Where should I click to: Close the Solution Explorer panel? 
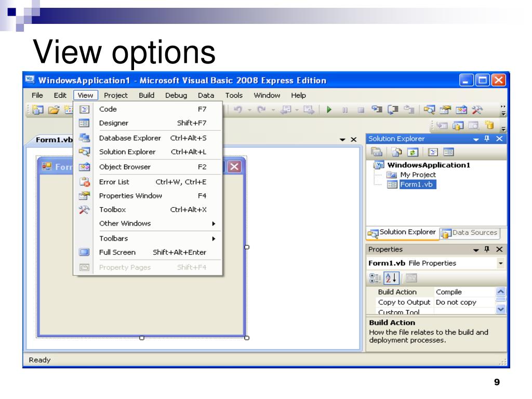coord(499,138)
